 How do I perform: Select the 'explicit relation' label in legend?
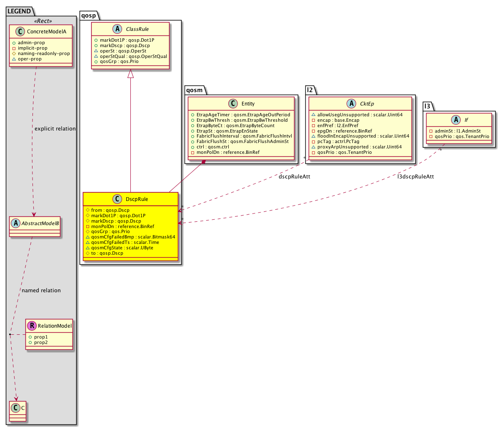click(x=55, y=129)
